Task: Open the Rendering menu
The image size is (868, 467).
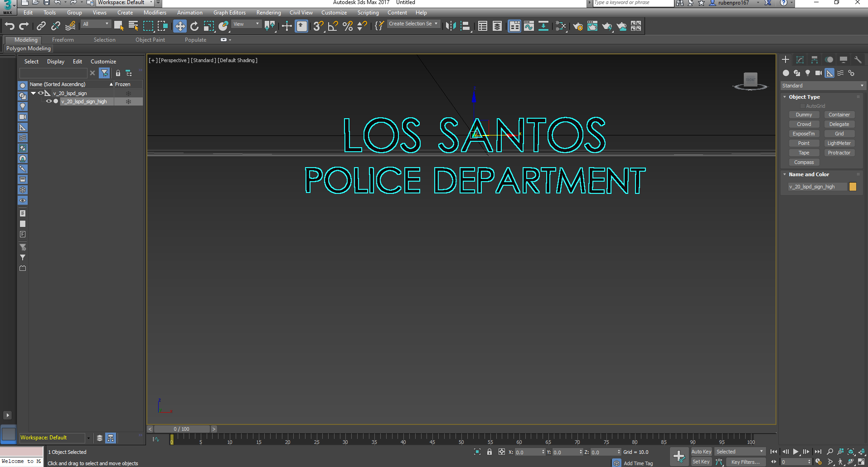Action: pos(268,12)
